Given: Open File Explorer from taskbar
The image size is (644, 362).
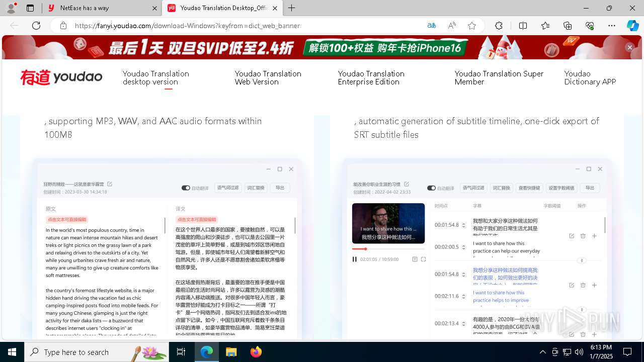Looking at the screenshot, I should 231,352.
